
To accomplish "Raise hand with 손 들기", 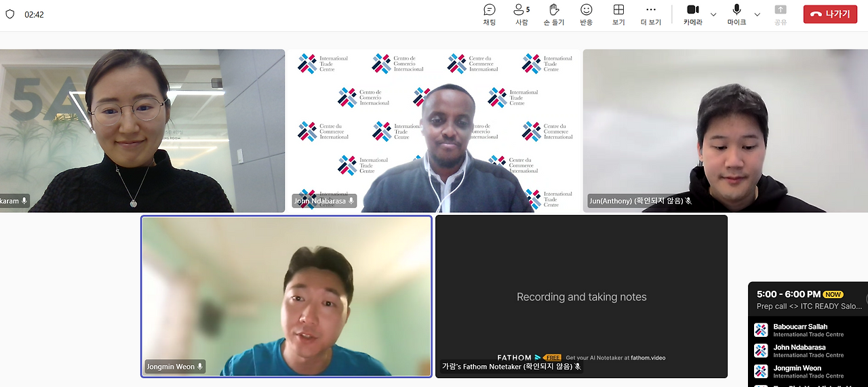I will tap(554, 15).
